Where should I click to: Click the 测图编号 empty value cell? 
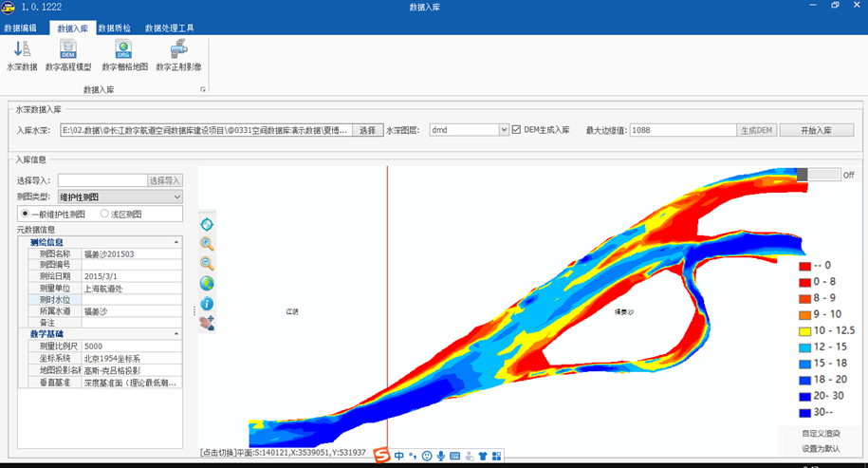(x=132, y=265)
